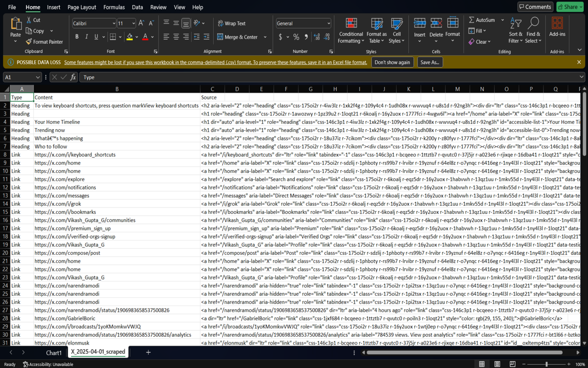Apply cell borders icon
This screenshot has width=588, height=368.
tap(113, 37)
